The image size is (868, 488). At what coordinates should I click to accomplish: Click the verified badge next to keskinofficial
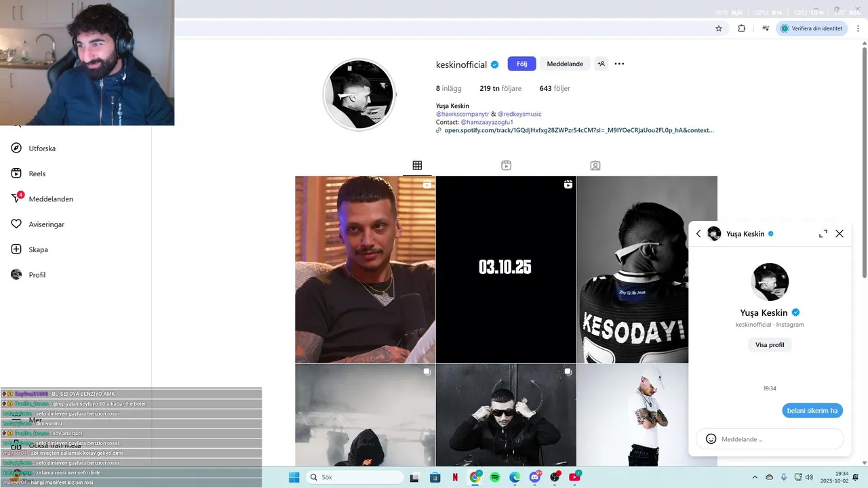[x=495, y=64]
